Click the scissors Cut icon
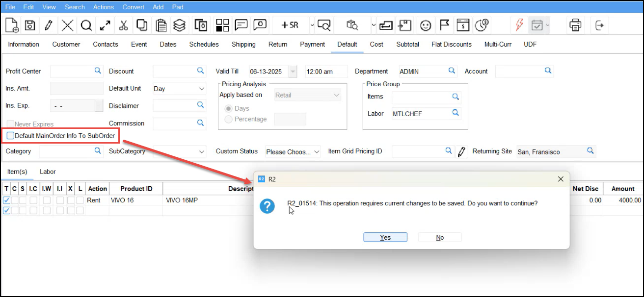 click(x=123, y=25)
